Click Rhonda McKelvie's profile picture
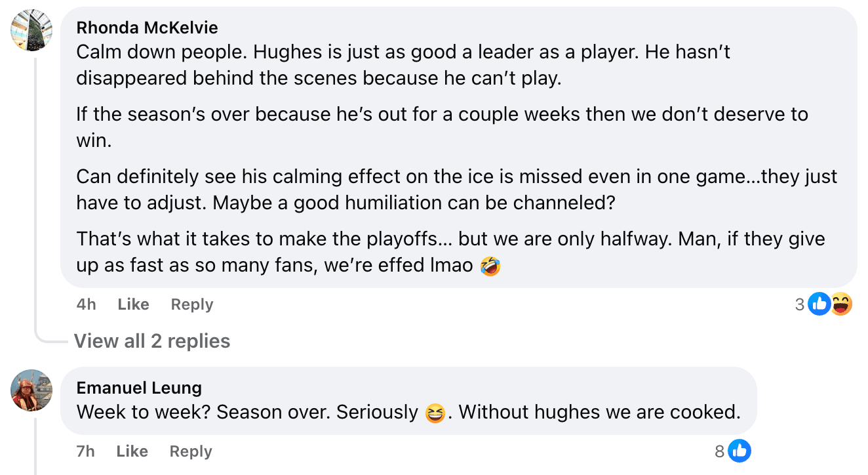This screenshot has width=868, height=475. click(x=31, y=30)
